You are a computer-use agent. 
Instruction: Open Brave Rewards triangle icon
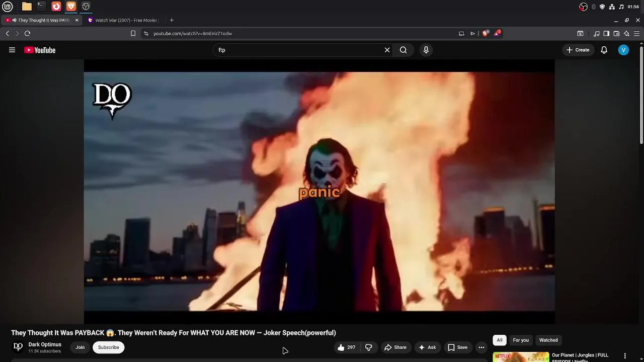[497, 33]
